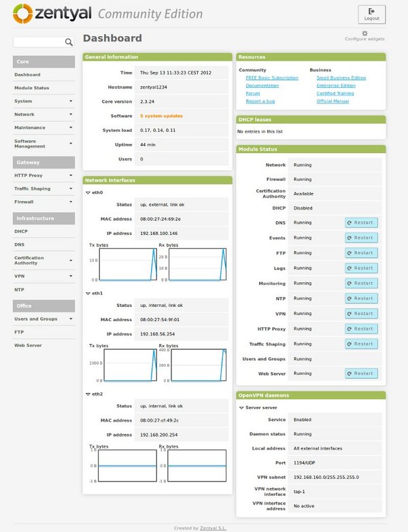Open Enterprise Edition link
The height and width of the screenshot is (532, 408).
pos(336,86)
